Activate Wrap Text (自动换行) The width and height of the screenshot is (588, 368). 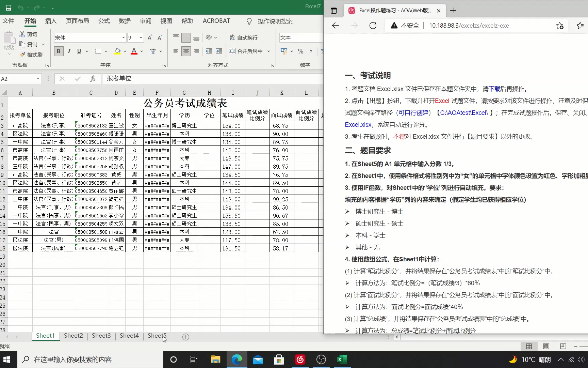[244, 37]
